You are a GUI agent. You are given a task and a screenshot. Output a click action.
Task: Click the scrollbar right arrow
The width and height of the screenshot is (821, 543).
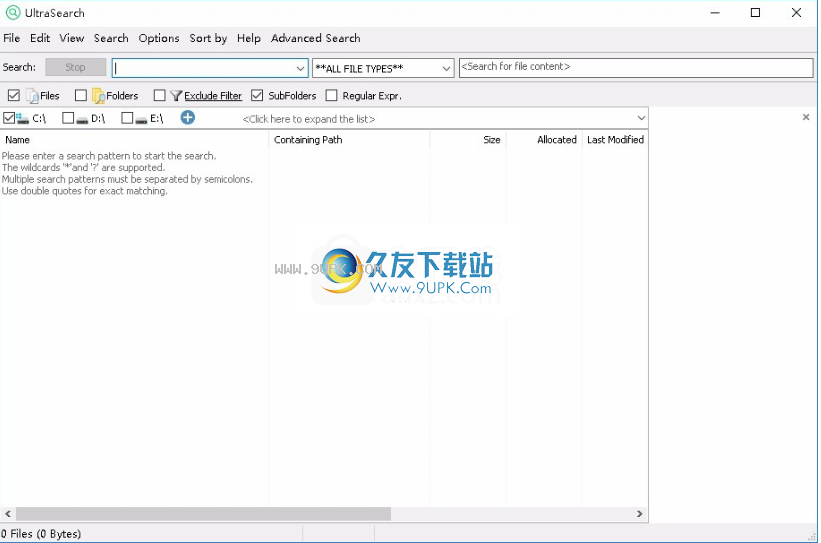click(x=639, y=514)
